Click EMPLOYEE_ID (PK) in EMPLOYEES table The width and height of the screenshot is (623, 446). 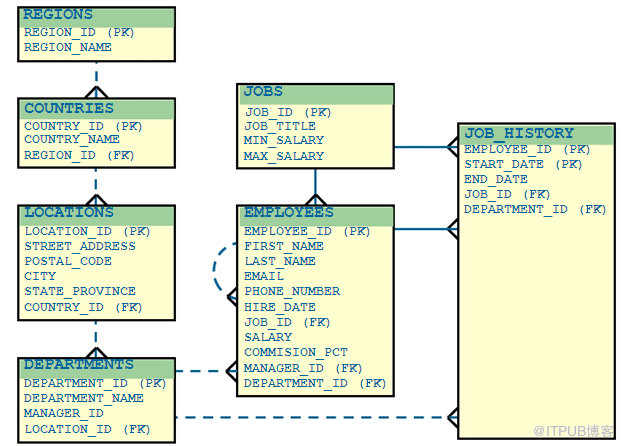pos(307,231)
